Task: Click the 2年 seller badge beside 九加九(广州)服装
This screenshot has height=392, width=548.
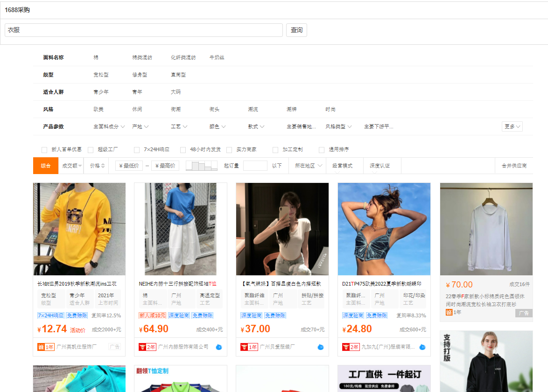Action: (351, 347)
